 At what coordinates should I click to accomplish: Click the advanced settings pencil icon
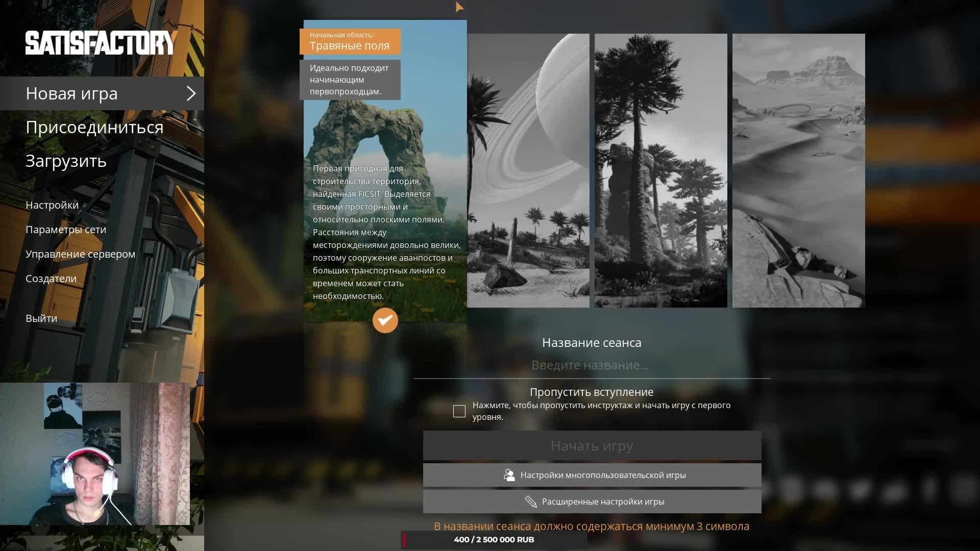coord(531,502)
